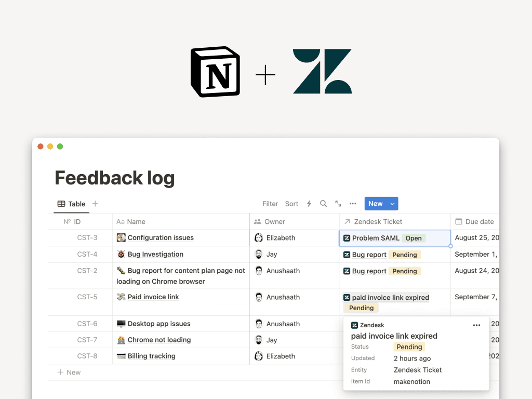Click the Feedback log page title

(x=115, y=178)
